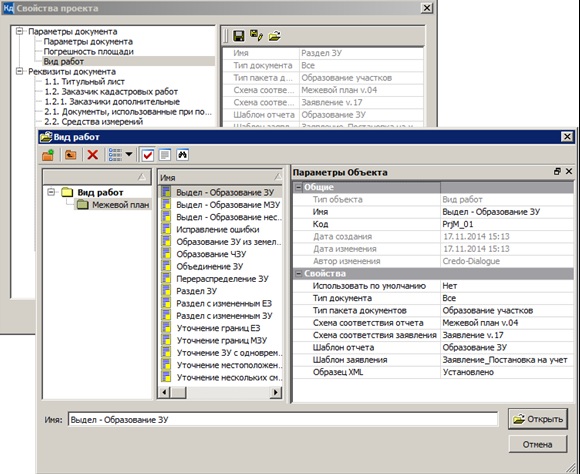Open the view mode dropdown arrow

tap(129, 154)
